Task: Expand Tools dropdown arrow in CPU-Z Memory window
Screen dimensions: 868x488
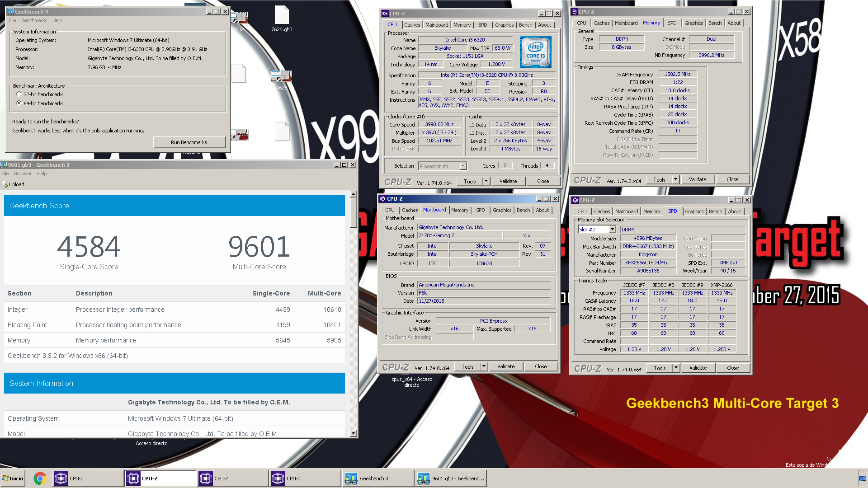Action: click(675, 180)
